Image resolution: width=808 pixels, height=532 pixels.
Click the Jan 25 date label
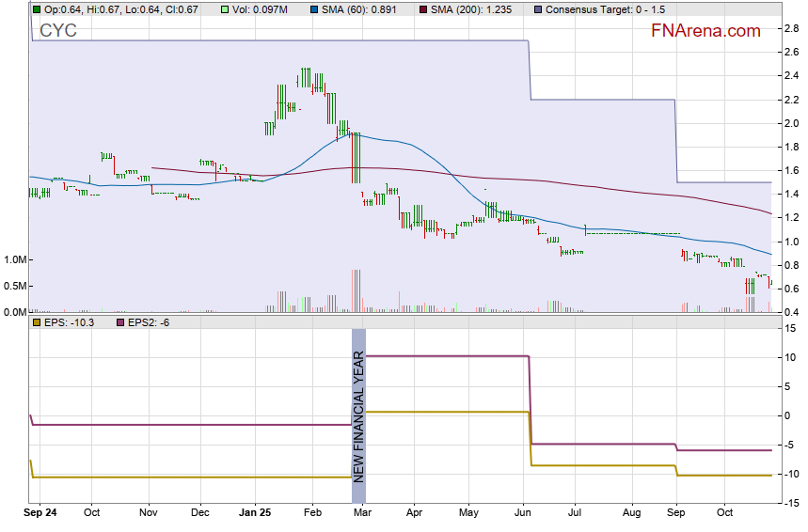[254, 513]
